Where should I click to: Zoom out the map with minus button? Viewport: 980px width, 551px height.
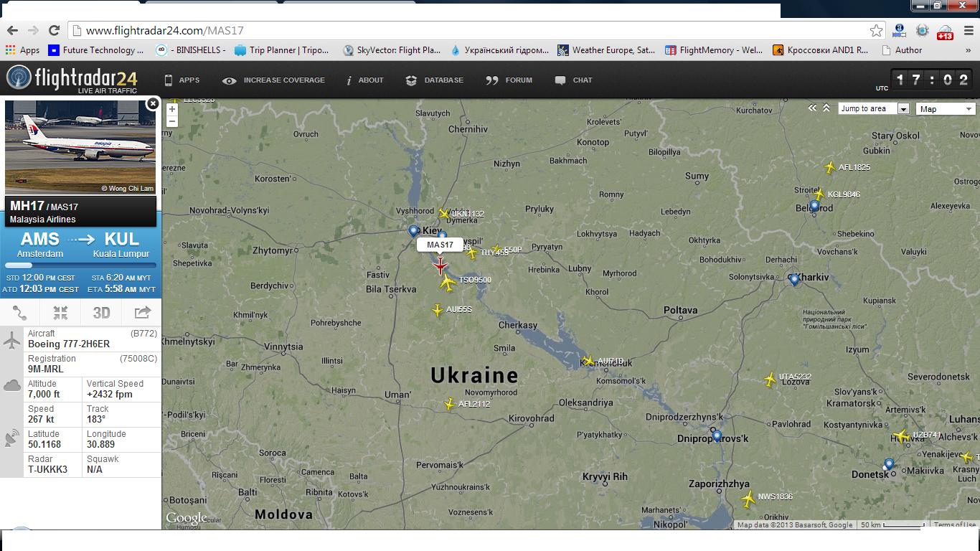tap(172, 122)
